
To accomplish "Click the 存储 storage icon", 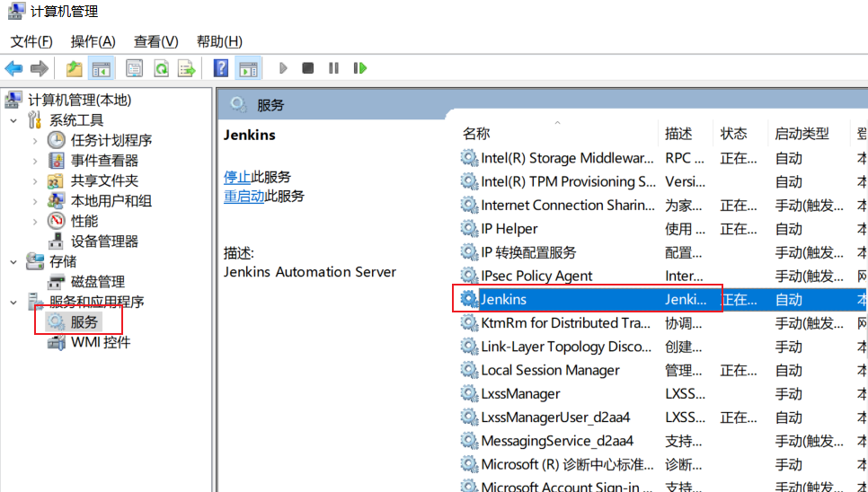I will [x=35, y=261].
